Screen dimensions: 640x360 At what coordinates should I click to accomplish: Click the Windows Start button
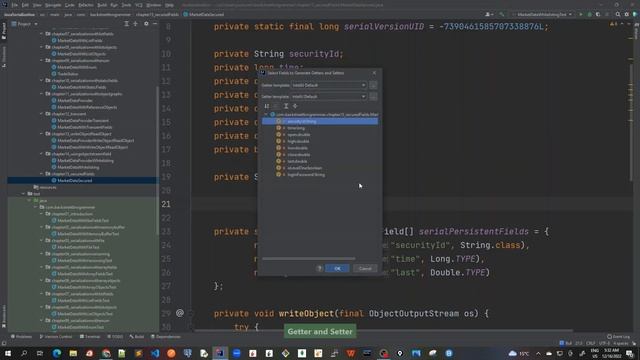click(7, 353)
